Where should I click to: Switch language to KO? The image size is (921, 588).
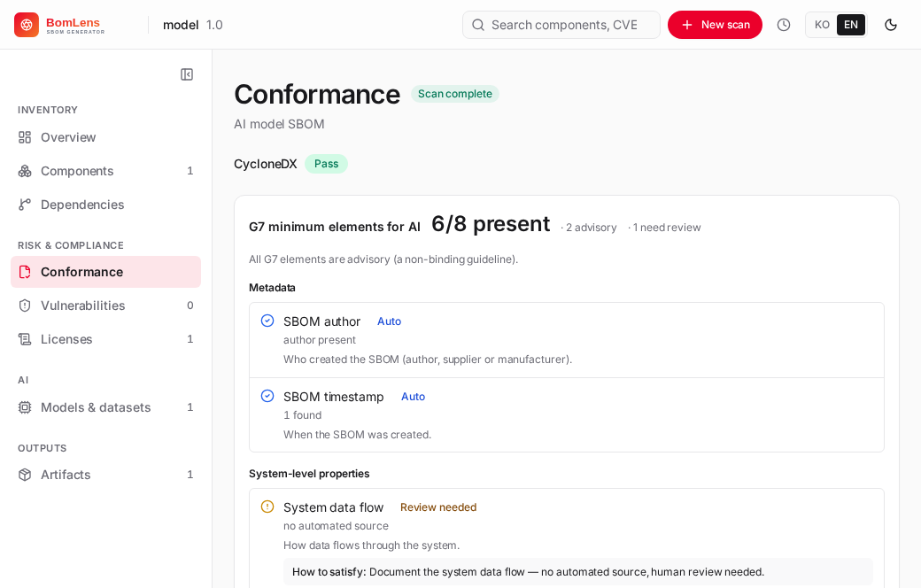822,25
